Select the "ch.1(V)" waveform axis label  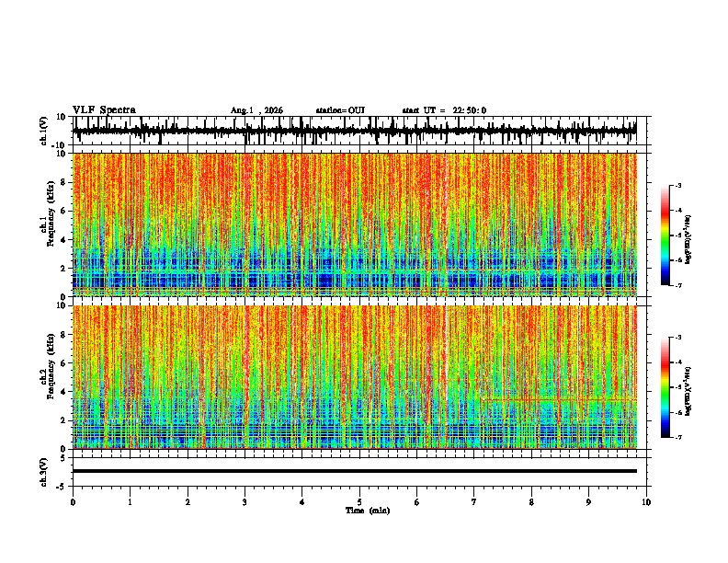click(44, 131)
